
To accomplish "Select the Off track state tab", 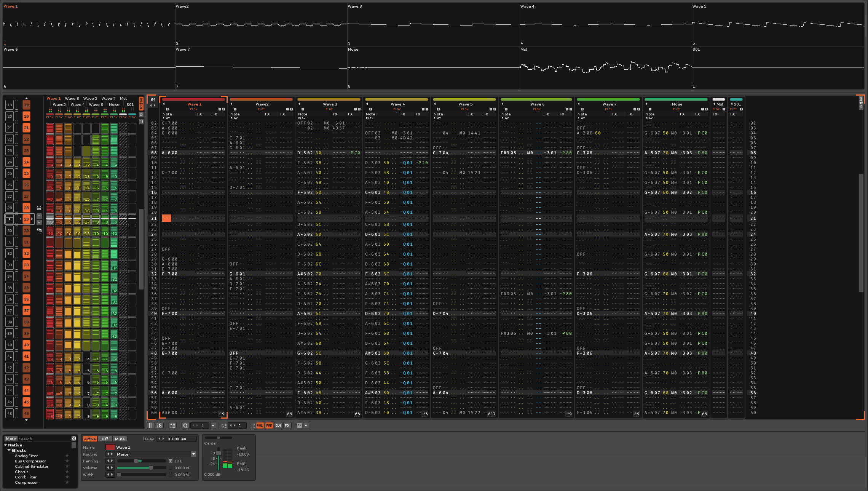I will pos(105,439).
